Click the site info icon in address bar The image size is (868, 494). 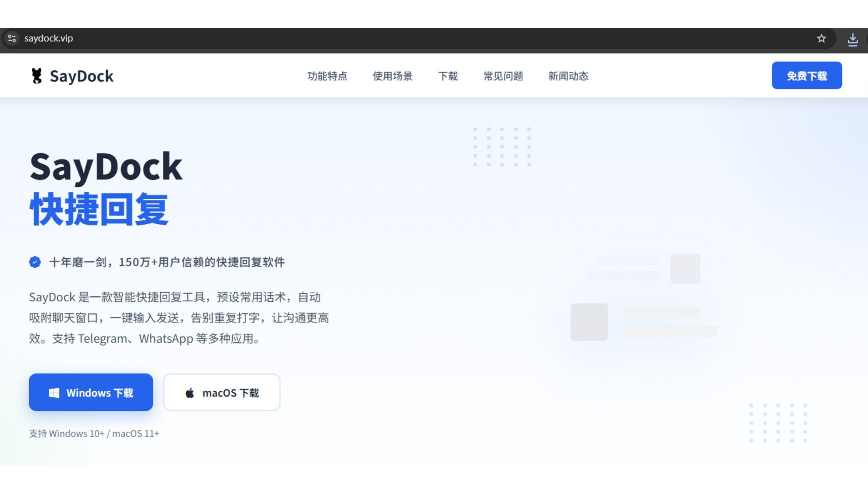(12, 39)
